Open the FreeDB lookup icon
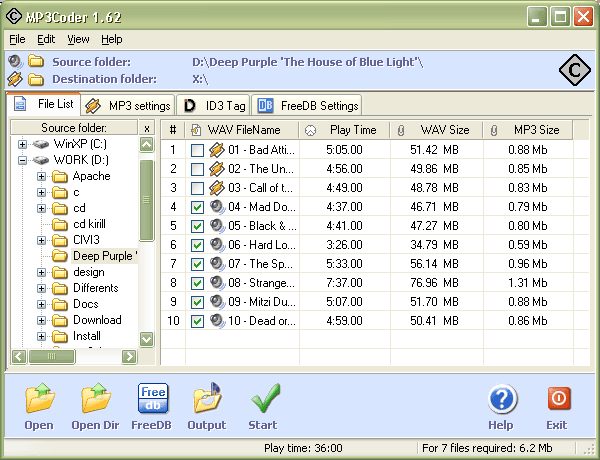This screenshot has height=460, width=600. [153, 401]
